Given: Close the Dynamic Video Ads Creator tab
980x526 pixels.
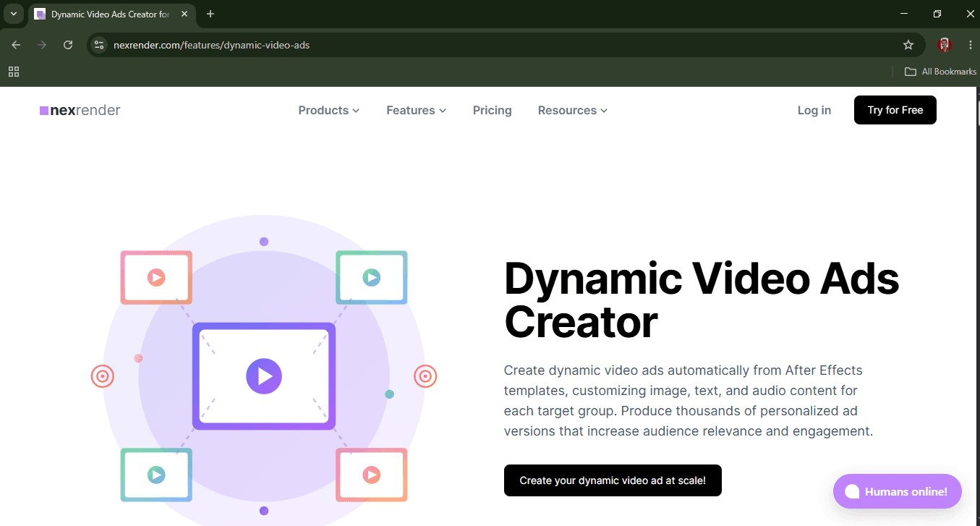Looking at the screenshot, I should tap(184, 14).
